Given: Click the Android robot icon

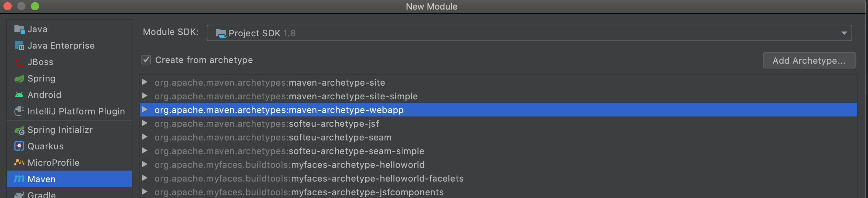Looking at the screenshot, I should tap(19, 95).
